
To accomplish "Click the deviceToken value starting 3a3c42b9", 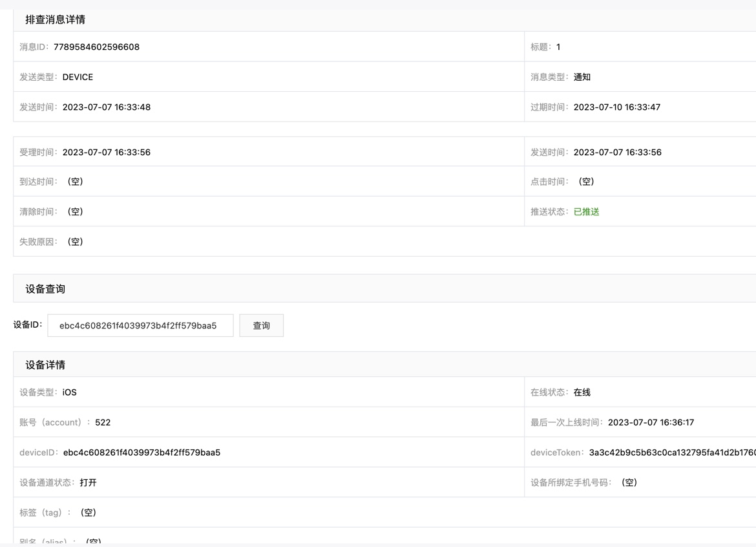I will tap(673, 453).
